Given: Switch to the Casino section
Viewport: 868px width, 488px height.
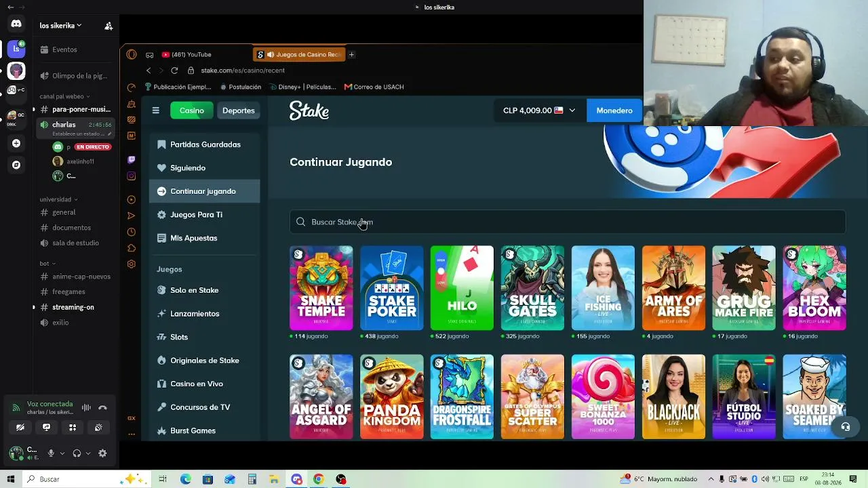Looking at the screenshot, I should tap(192, 110).
